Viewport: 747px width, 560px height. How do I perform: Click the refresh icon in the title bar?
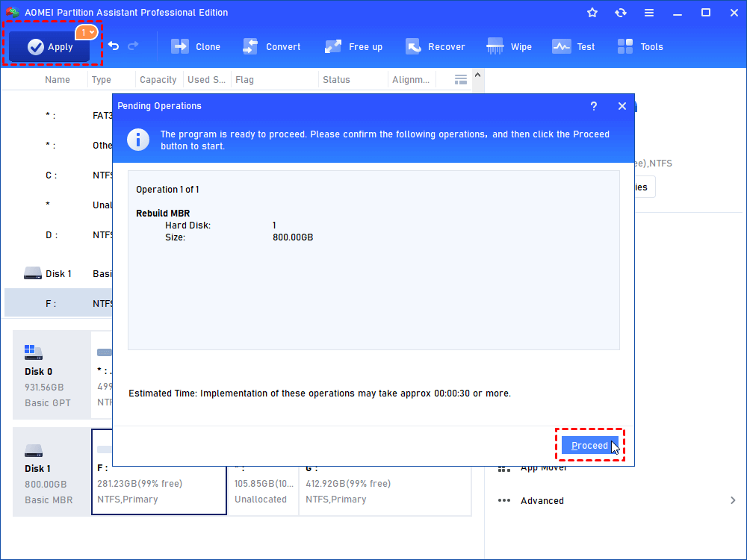620,13
